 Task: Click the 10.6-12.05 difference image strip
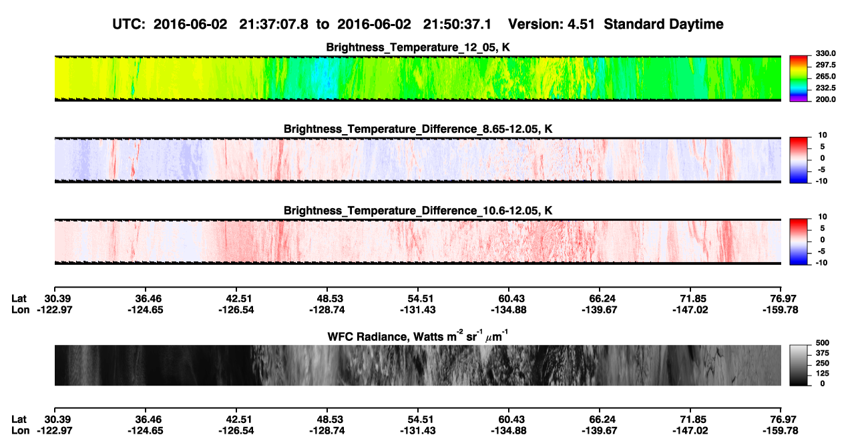[417, 241]
